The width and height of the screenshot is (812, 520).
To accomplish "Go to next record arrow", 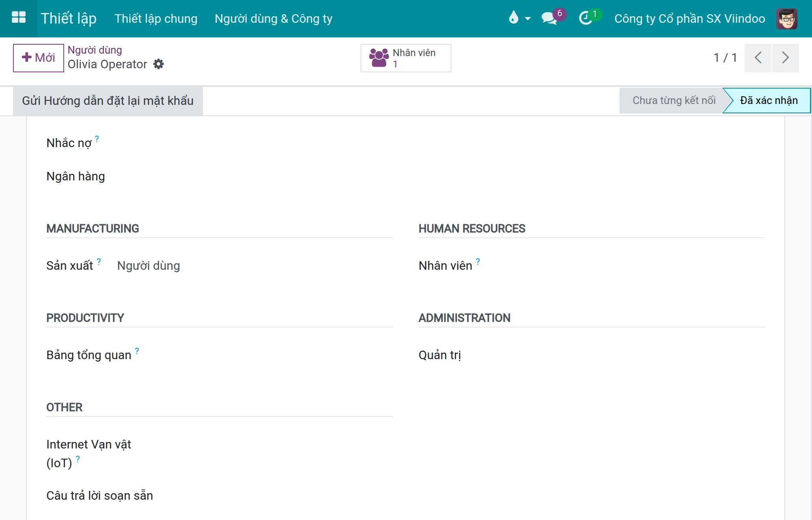I will [786, 58].
